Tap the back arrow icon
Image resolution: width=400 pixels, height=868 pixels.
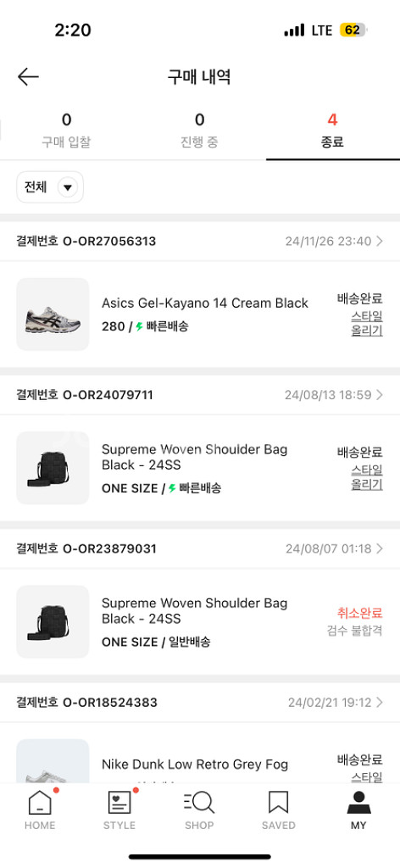28,77
